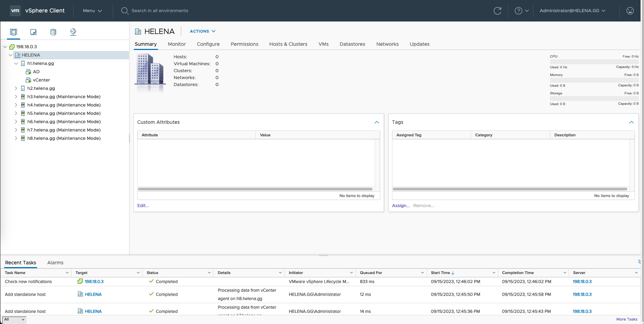The image size is (644, 324).
Task: Collapse the h1.helena.gg host node
Action: [16, 63]
